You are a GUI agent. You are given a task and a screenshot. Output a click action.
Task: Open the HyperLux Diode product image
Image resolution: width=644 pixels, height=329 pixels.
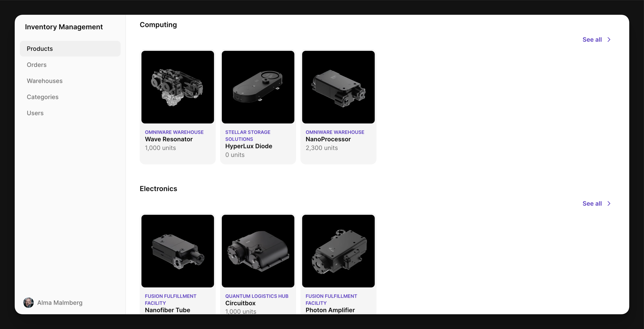(258, 87)
